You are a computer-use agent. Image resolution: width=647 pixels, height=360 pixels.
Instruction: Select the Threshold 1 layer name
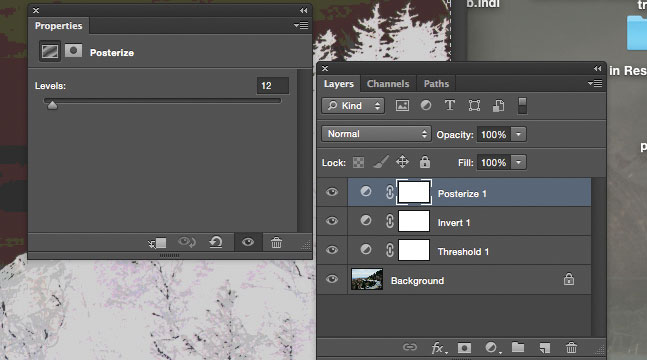(x=463, y=252)
